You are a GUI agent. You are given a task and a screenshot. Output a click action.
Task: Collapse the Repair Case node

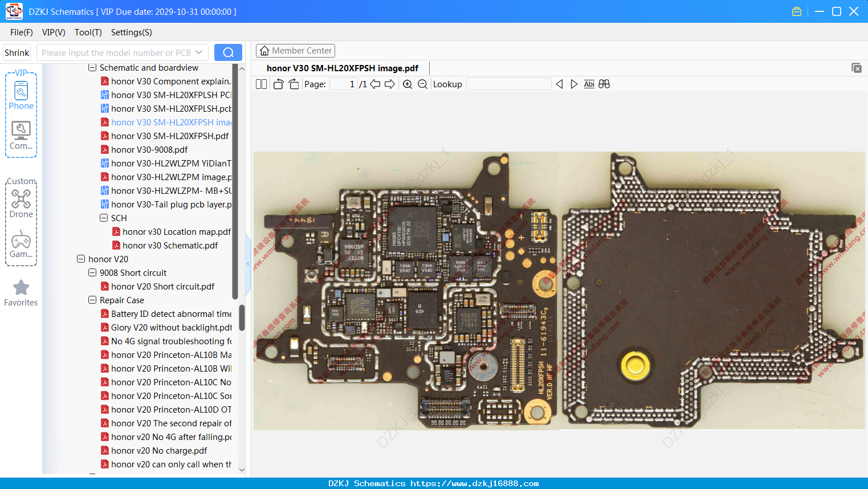92,300
